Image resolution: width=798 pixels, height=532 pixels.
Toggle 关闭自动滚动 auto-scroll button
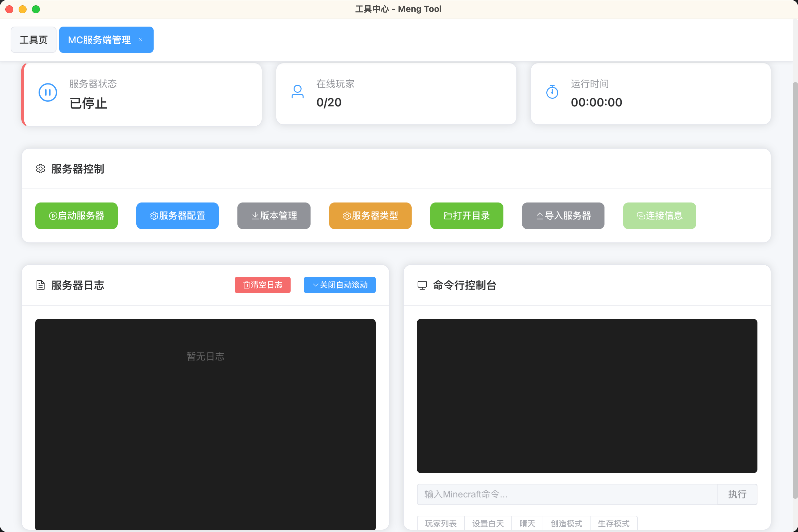pos(339,285)
